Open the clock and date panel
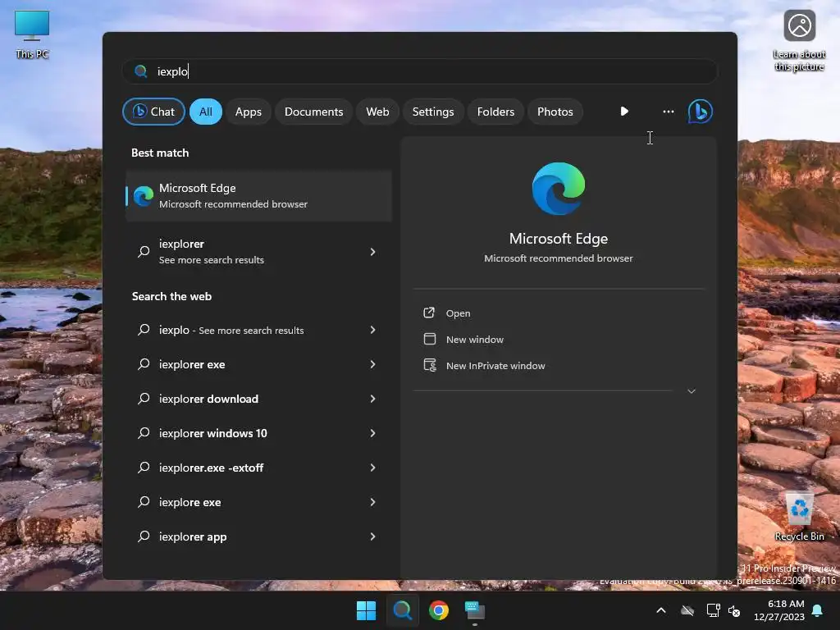This screenshot has width=840, height=630. pos(779,610)
